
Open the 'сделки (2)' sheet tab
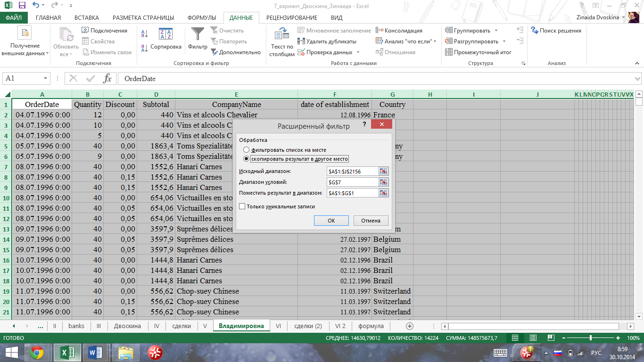[x=308, y=326]
